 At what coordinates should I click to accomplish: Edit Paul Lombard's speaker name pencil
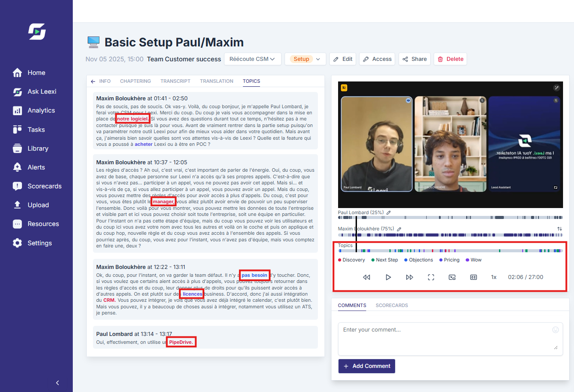(x=388, y=212)
